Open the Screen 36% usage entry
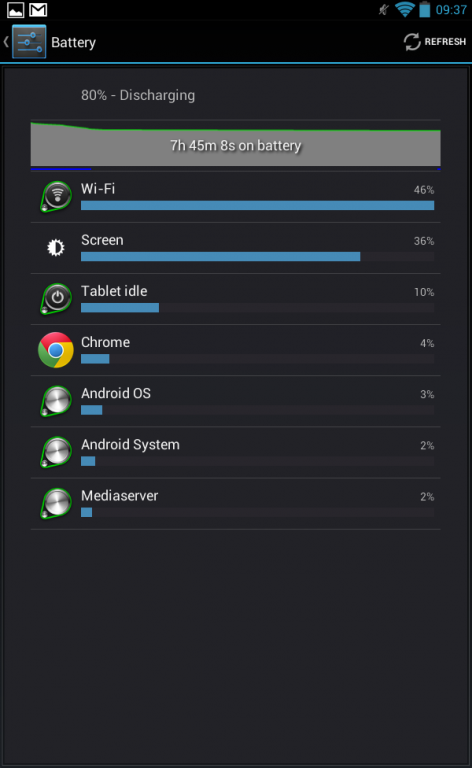The image size is (472, 768). 236,248
